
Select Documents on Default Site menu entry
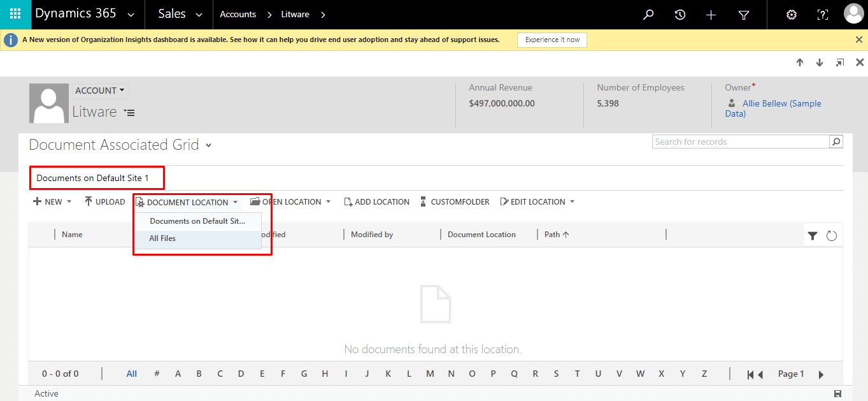(197, 221)
